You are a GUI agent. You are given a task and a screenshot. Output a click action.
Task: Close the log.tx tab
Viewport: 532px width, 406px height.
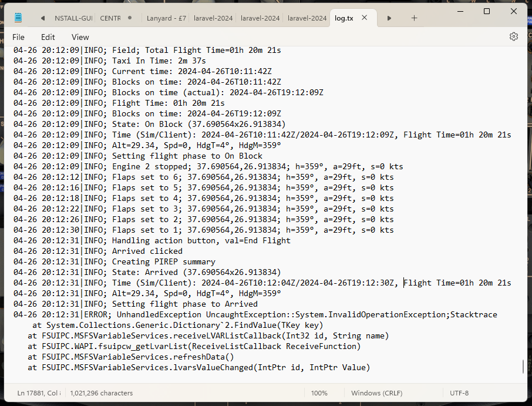coord(365,18)
